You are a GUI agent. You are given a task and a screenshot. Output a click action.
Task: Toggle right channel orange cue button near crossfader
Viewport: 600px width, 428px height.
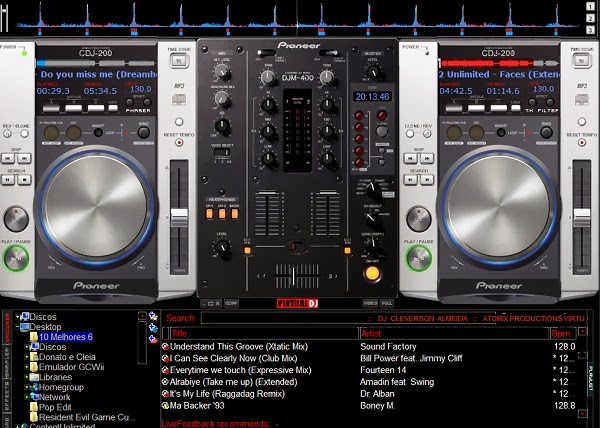[347, 251]
